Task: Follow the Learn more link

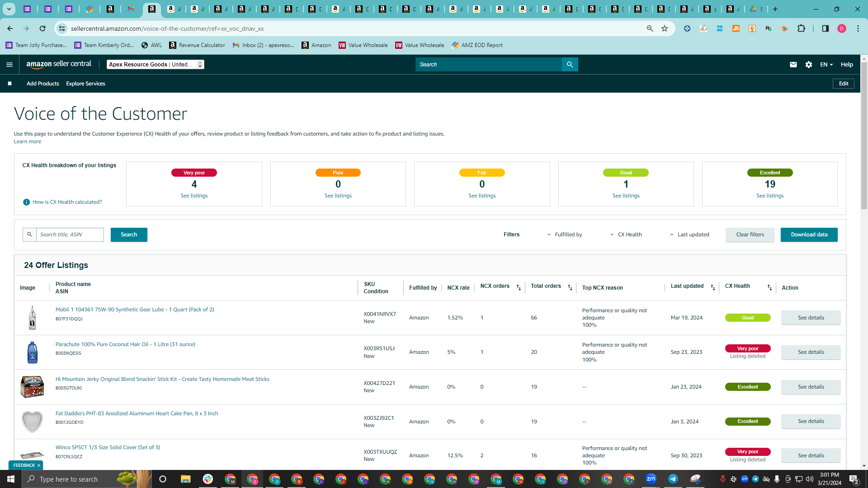Action: click(x=28, y=141)
